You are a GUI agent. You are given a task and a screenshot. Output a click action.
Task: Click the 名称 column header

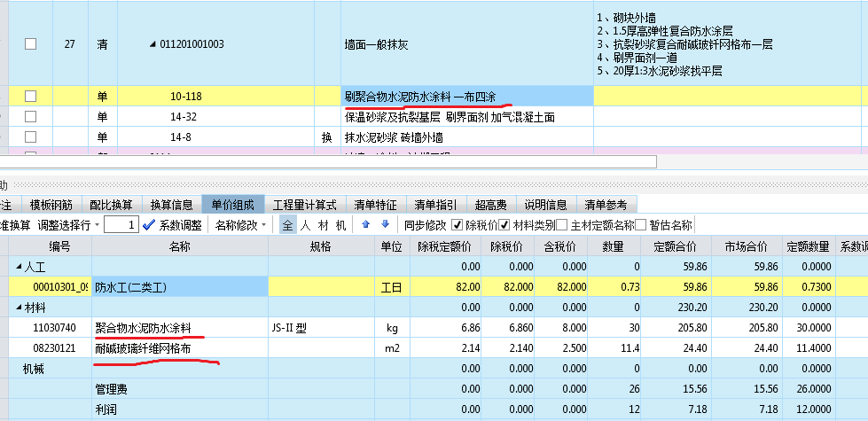pos(179,246)
